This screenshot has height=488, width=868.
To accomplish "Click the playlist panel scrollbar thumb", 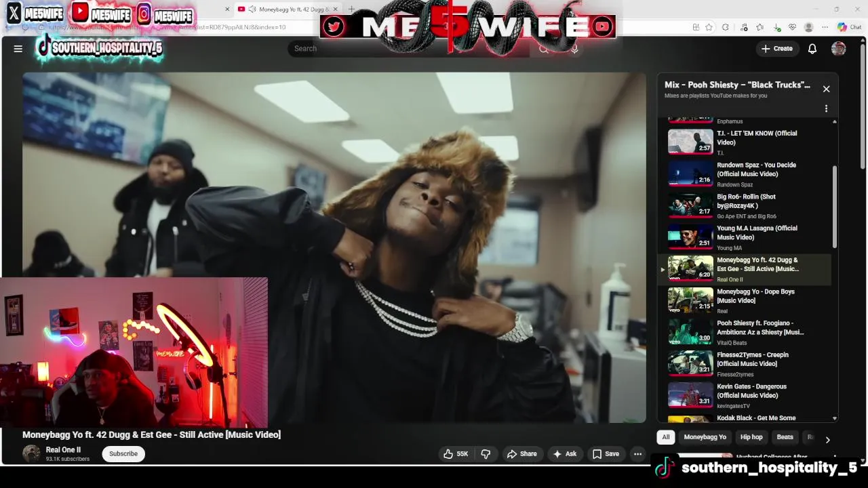I will pyautogui.click(x=835, y=207).
